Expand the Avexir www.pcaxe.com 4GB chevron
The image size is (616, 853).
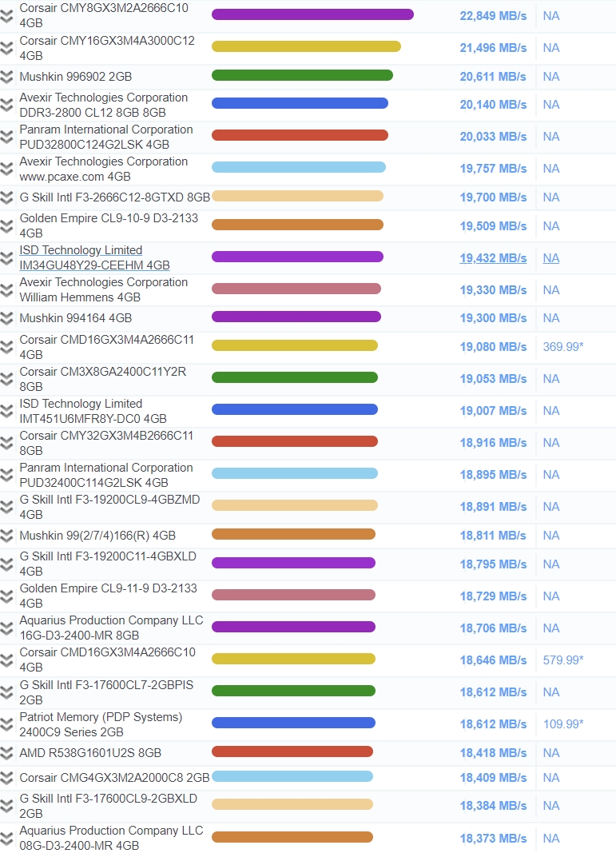(6, 169)
